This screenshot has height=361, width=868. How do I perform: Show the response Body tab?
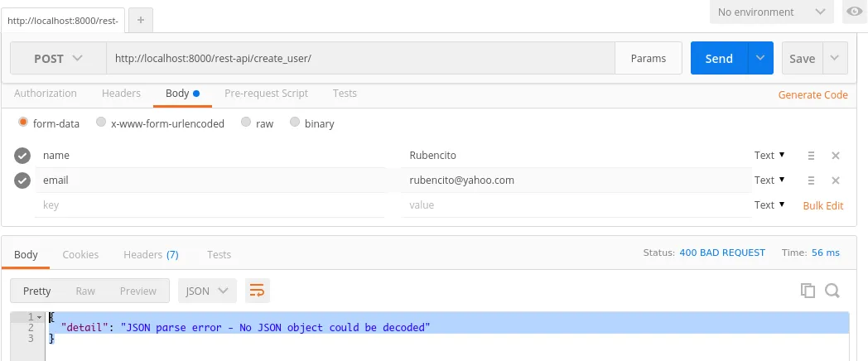26,255
